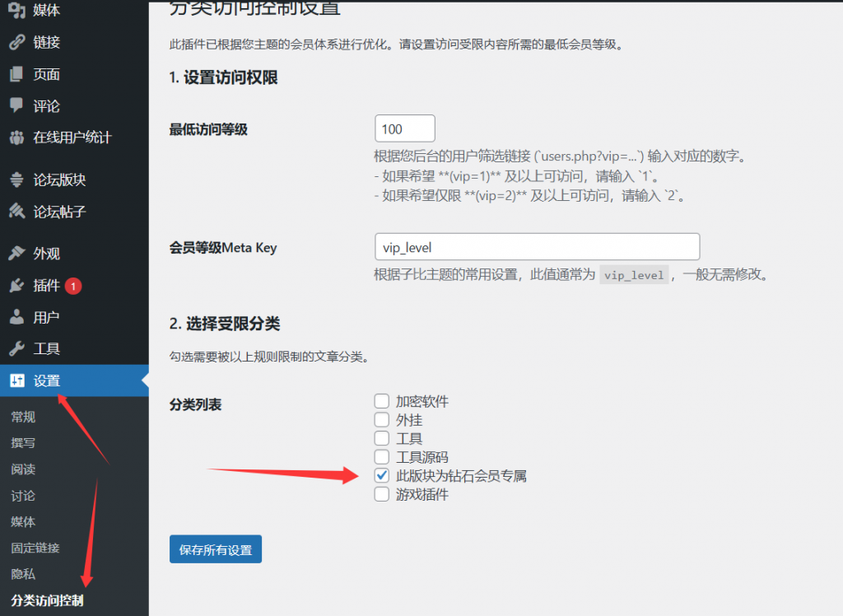Go to 固定链接 settings submenu
843x616 pixels.
(x=35, y=548)
